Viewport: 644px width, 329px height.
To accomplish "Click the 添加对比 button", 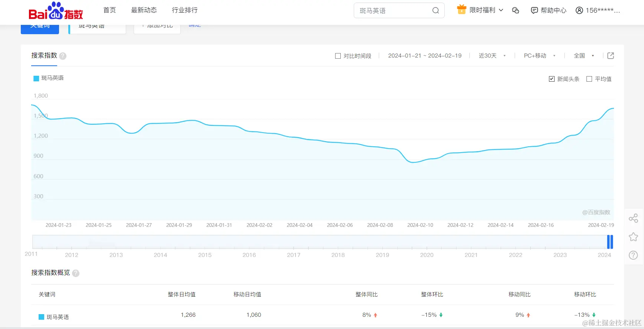I will 157,29.
